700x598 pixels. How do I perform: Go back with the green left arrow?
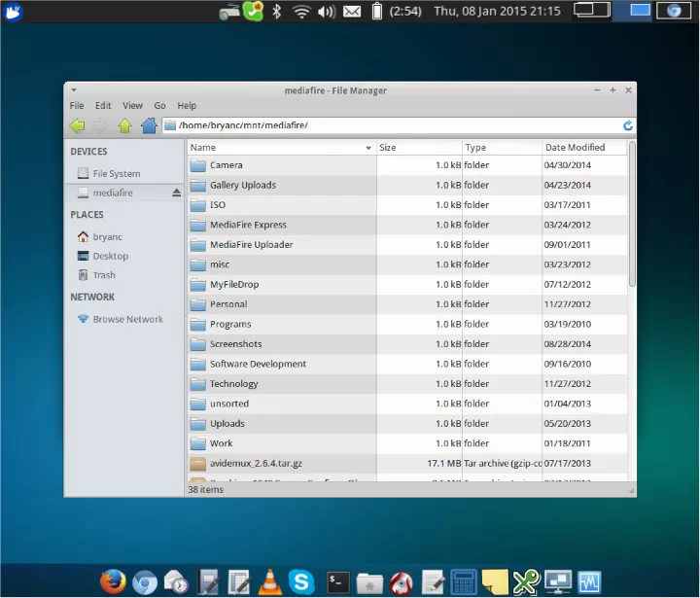(x=77, y=125)
